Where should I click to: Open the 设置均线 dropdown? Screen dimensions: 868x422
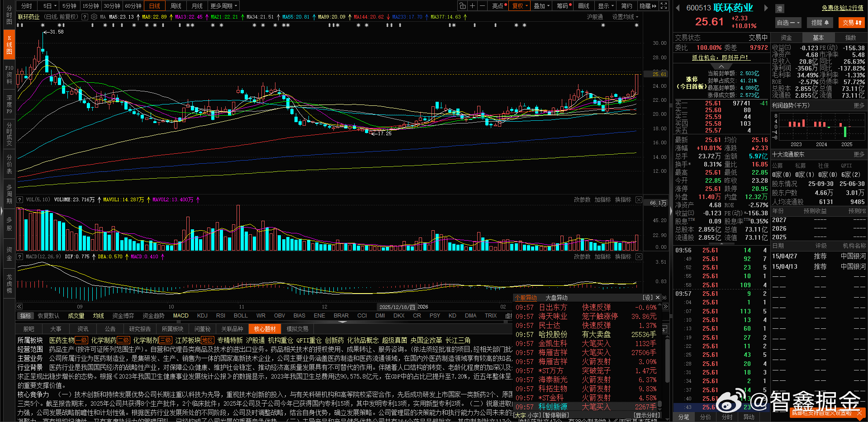[x=626, y=17]
